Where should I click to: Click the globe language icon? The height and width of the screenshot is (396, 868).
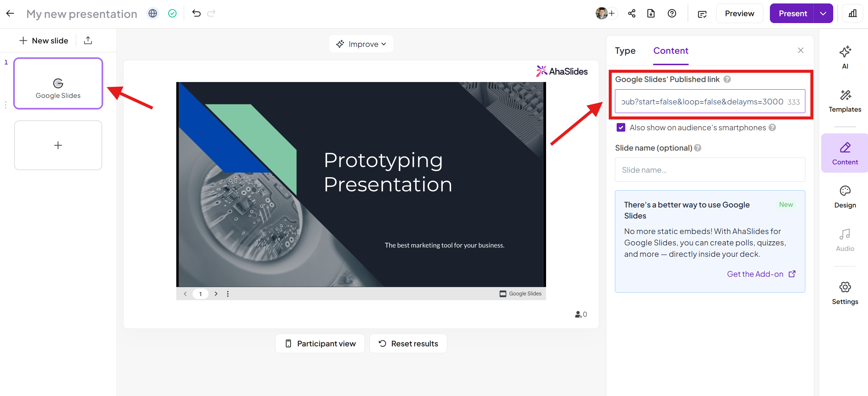(x=153, y=13)
